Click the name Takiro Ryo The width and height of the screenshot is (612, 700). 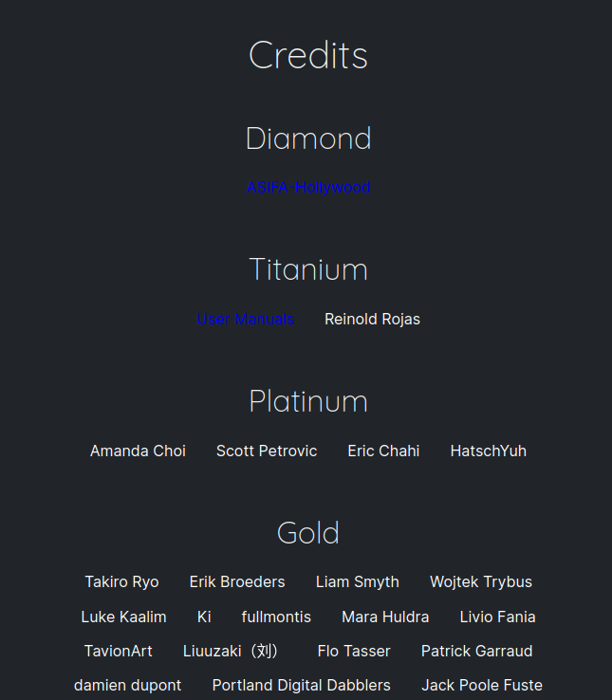coord(122,582)
